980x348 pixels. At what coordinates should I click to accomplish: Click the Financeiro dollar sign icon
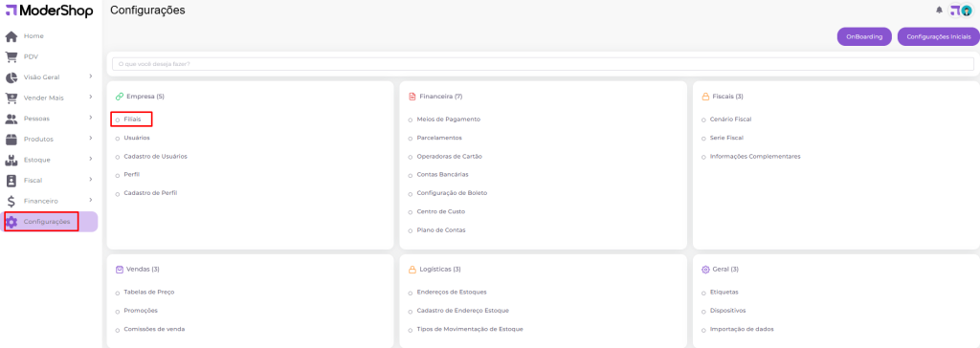click(x=11, y=201)
